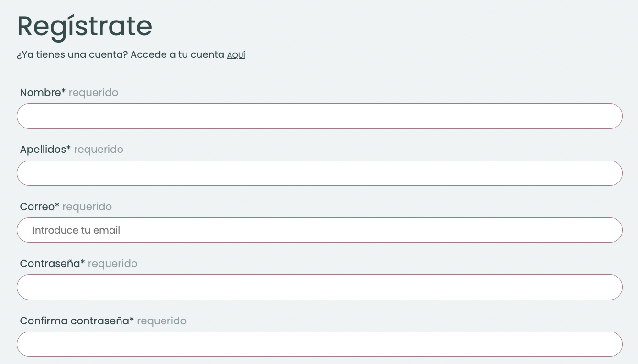Focus the Nombre input field
Screen dimensions: 638x364
click(319, 116)
